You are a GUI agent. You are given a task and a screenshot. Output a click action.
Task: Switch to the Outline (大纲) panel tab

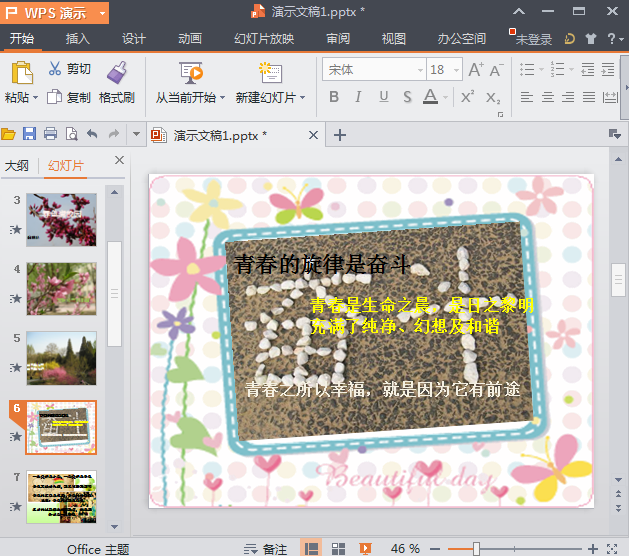(17, 166)
